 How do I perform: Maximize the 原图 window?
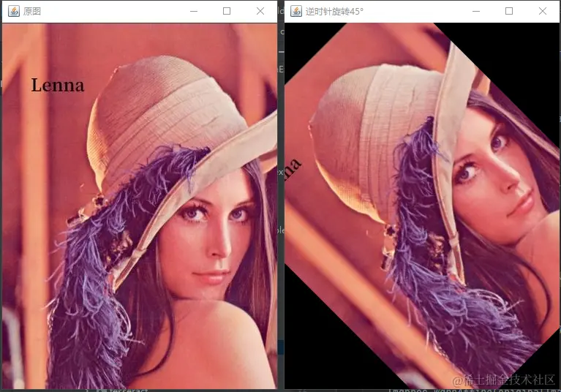point(227,11)
